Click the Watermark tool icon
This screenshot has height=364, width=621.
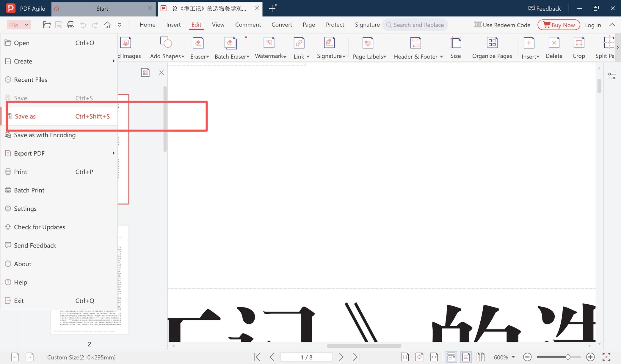[269, 43]
